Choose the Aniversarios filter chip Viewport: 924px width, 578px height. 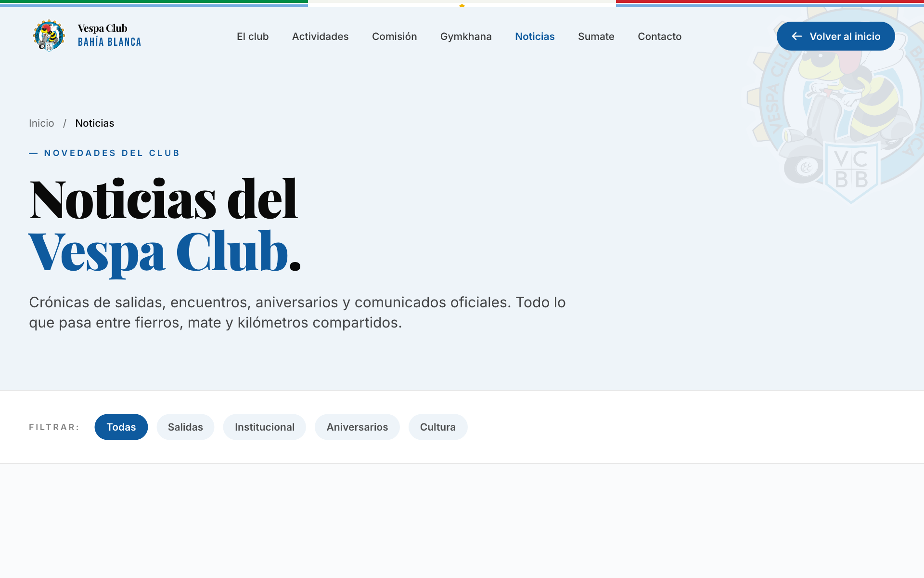tap(357, 427)
